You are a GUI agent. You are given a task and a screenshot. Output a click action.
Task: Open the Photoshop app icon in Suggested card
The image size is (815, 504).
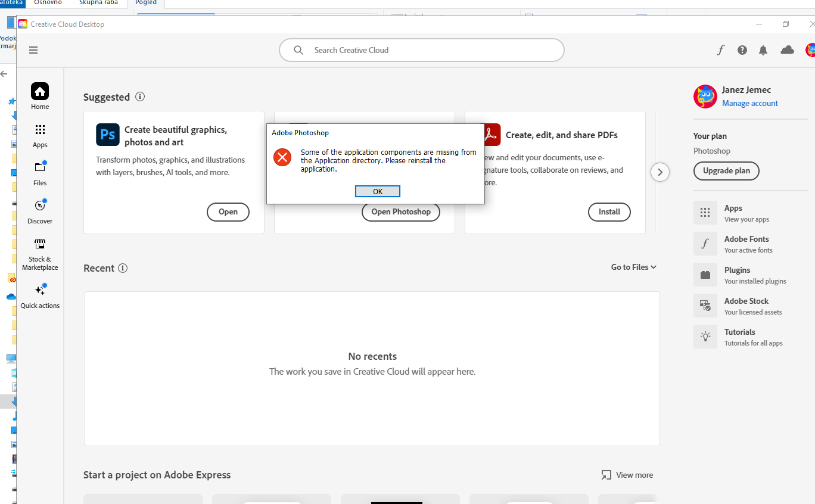108,135
